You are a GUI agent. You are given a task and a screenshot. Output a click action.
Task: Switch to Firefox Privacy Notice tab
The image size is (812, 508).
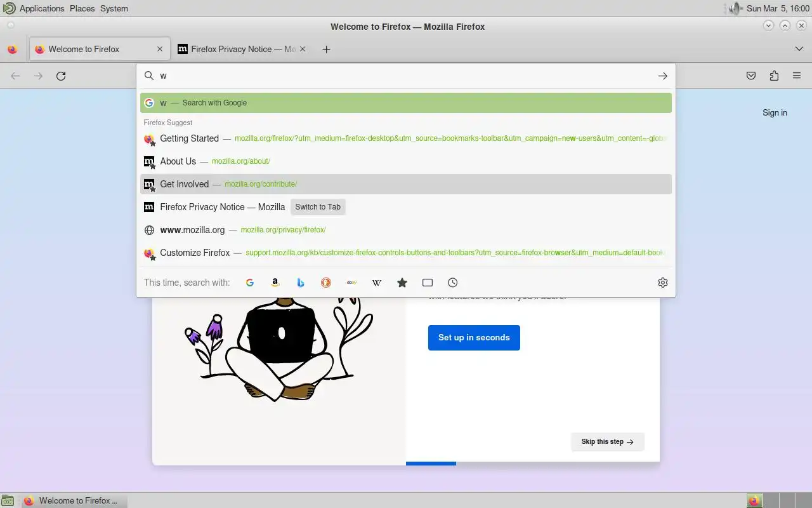(242, 49)
